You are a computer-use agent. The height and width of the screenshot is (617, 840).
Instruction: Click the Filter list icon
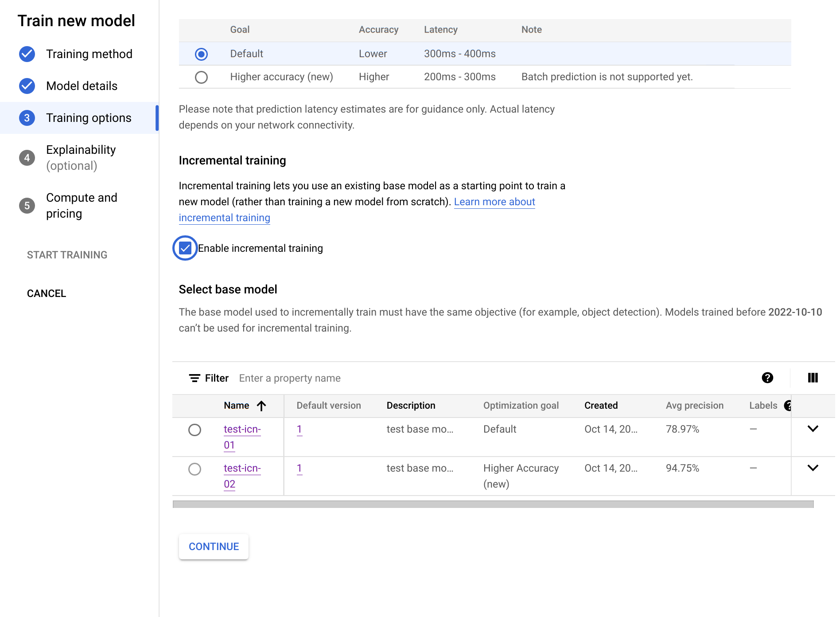point(194,378)
